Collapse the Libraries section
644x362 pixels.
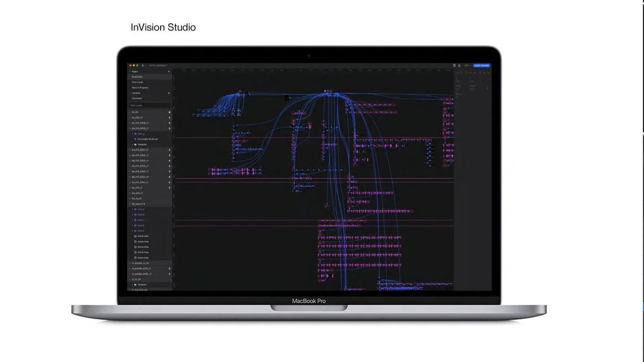pos(130,93)
